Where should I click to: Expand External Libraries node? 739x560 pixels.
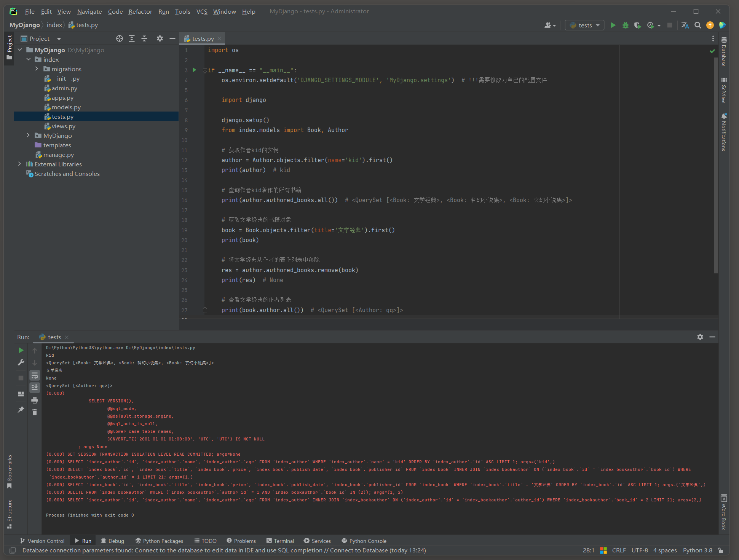pyautogui.click(x=20, y=164)
